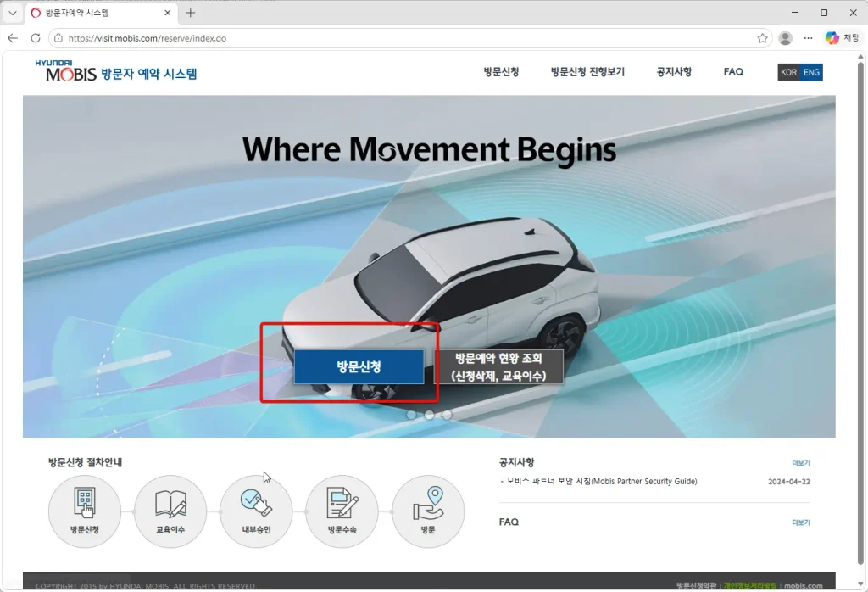Click the blue 방문신청 banner button
The width and height of the screenshot is (868, 592).
click(359, 366)
